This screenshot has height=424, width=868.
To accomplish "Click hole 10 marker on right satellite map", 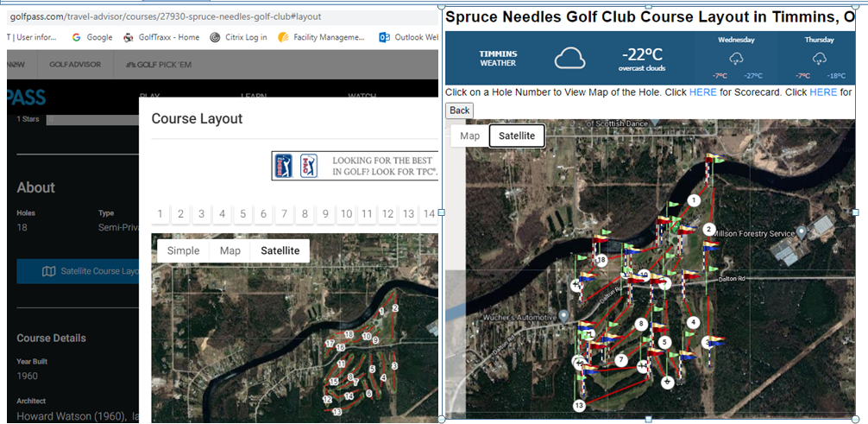I will pos(643,275).
